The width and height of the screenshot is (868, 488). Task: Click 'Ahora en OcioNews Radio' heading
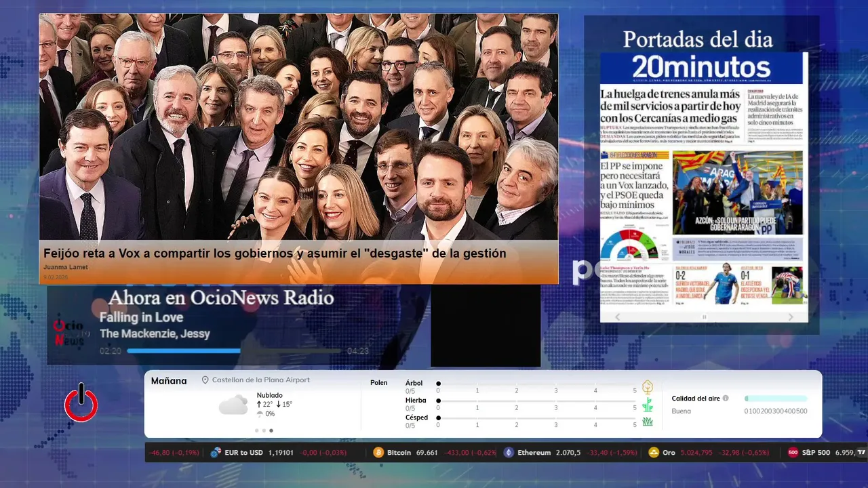coord(221,298)
